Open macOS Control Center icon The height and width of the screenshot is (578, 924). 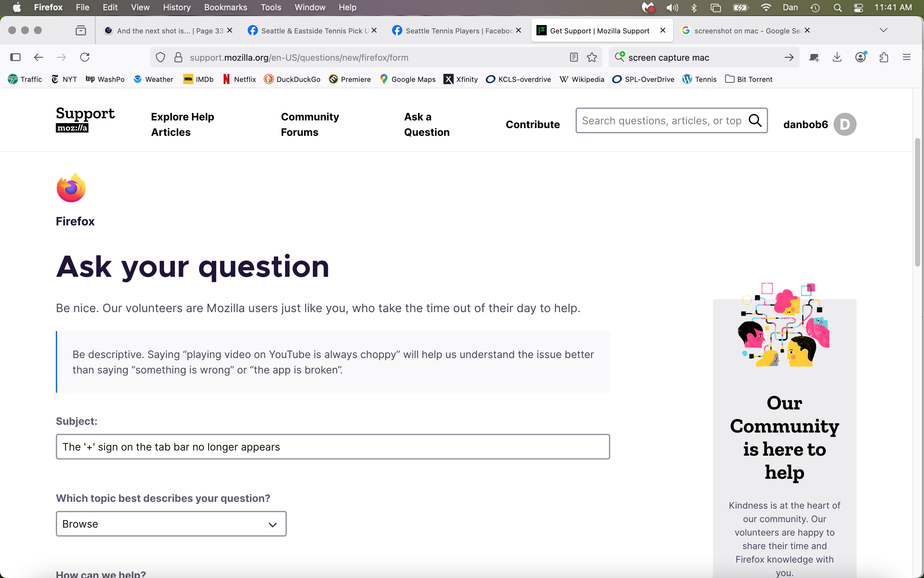(859, 8)
